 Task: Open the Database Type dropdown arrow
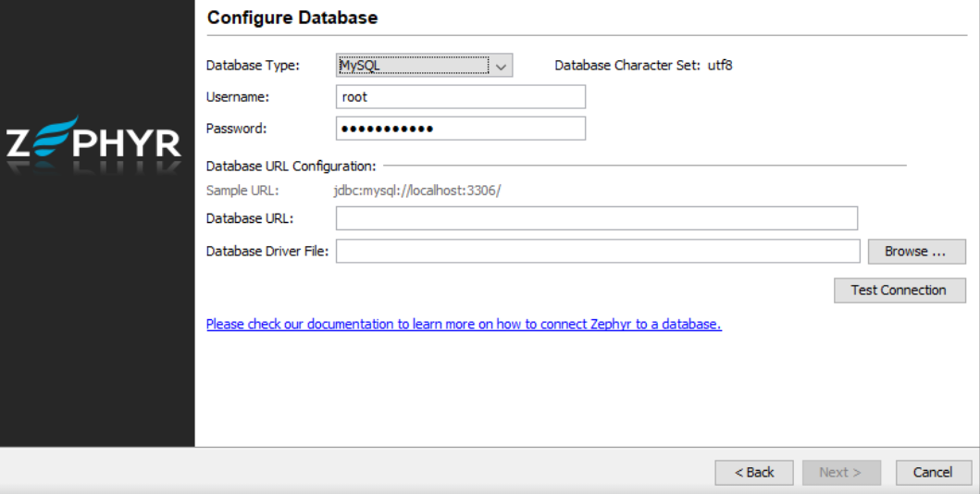point(501,66)
